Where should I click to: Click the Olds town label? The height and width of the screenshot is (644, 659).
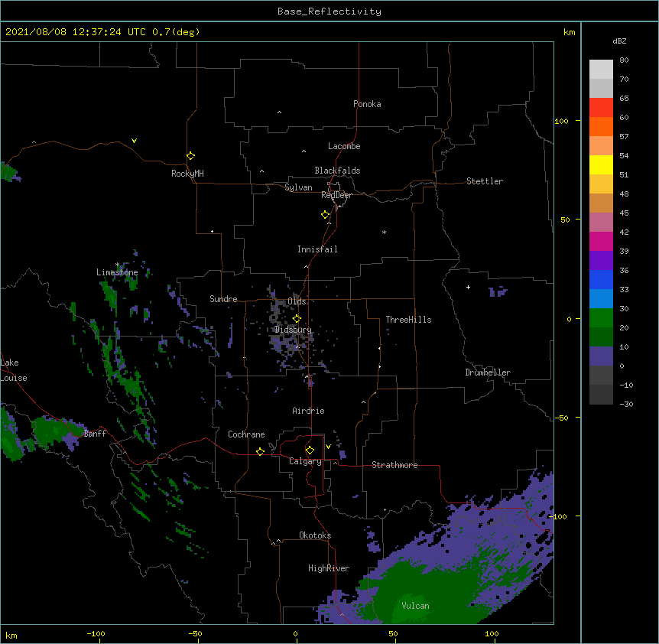297,301
